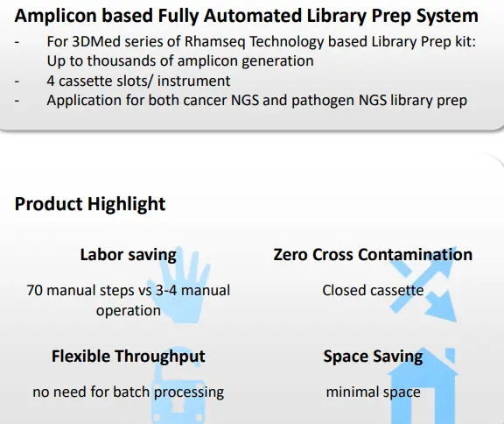
Task: Click the Product Highlight heading
Action: click(x=90, y=204)
